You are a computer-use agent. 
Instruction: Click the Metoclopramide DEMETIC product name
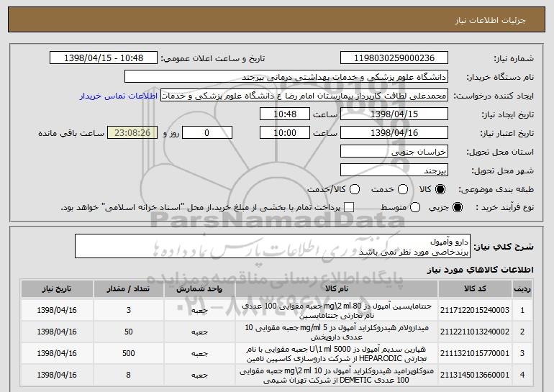coord(337,375)
